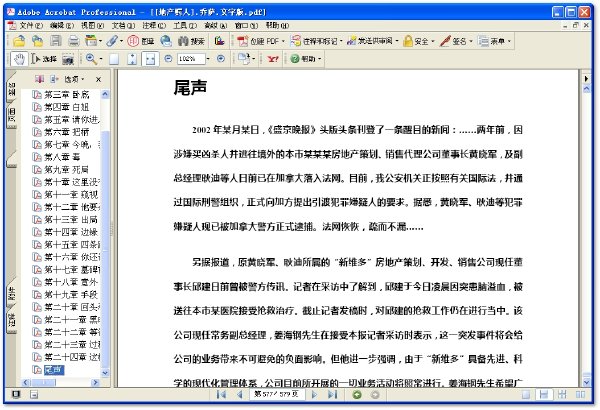Click the paperclip attach file icon
Image resolution: width=600 pixels, height=410 pixels.
pos(112,41)
